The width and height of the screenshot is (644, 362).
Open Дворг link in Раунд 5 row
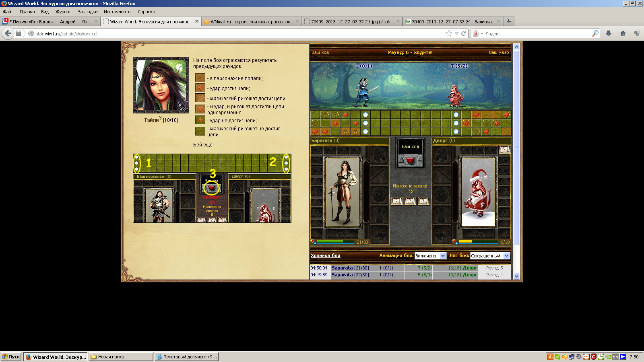pos(470,268)
